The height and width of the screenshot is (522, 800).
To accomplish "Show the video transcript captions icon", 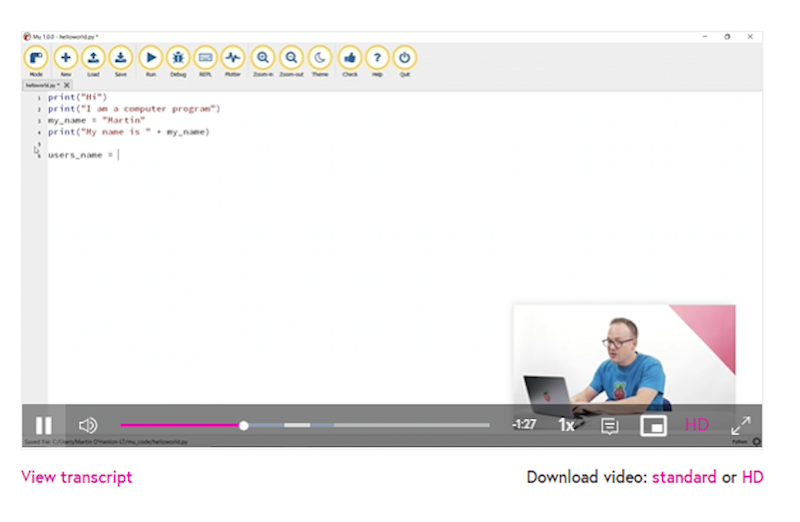I will coord(610,426).
